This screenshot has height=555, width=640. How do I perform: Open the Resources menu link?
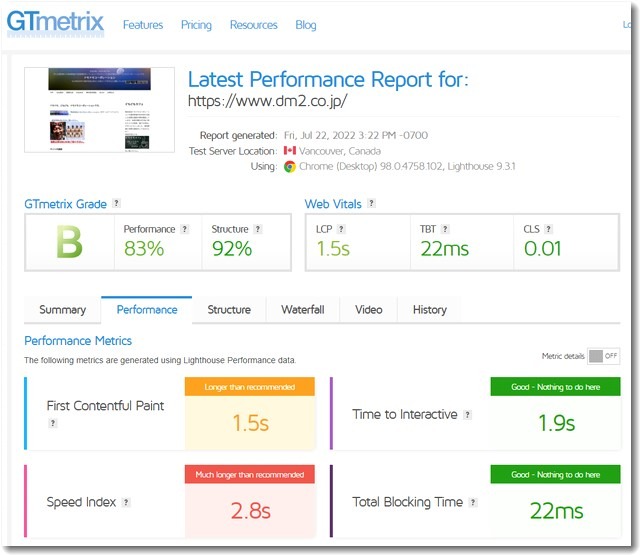[x=253, y=25]
